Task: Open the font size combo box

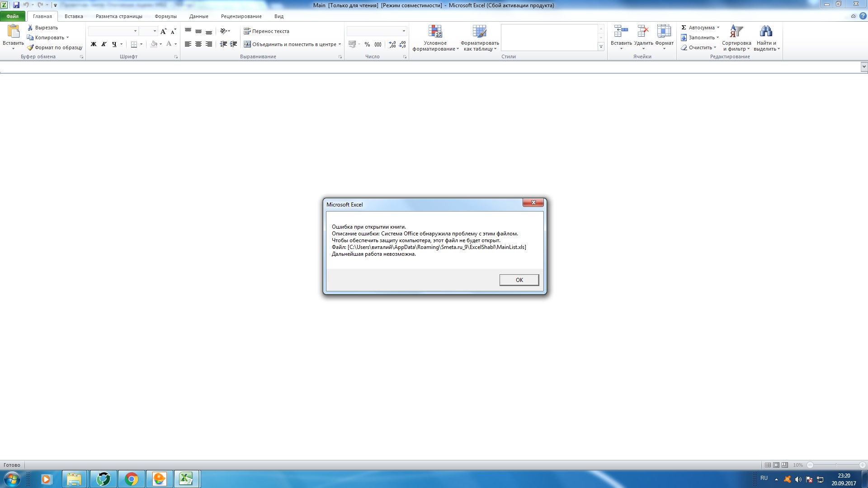Action: tap(148, 31)
